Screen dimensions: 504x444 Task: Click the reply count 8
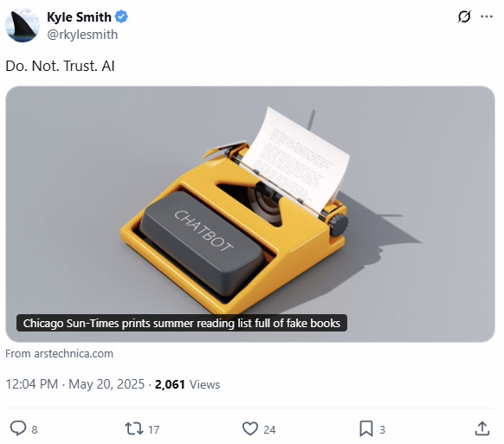(x=35, y=430)
